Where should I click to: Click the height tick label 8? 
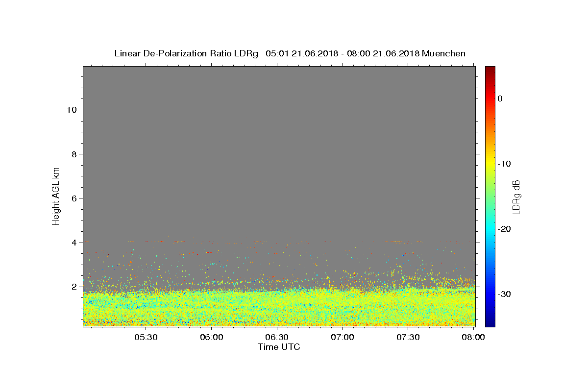point(73,154)
